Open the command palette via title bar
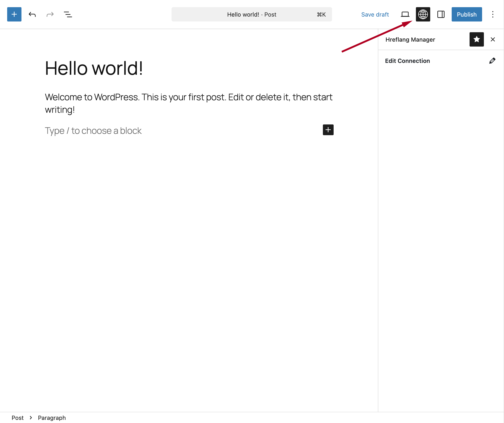 click(x=252, y=14)
